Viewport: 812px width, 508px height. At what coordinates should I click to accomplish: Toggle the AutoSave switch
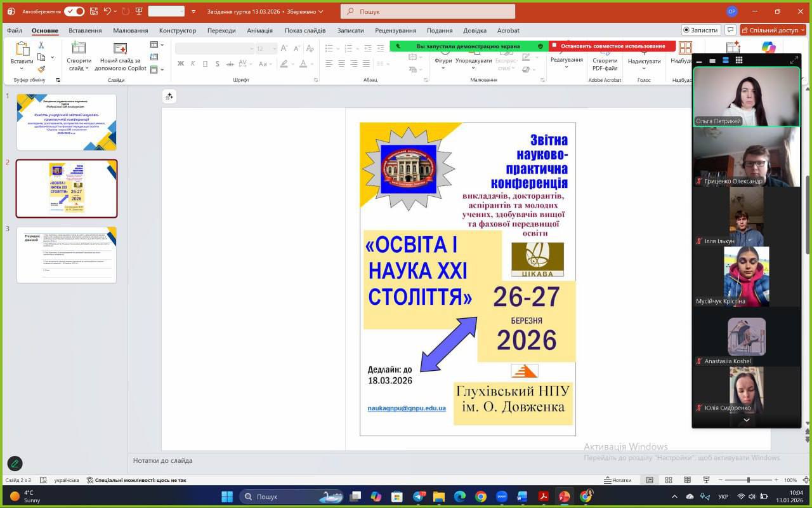pyautogui.click(x=74, y=11)
